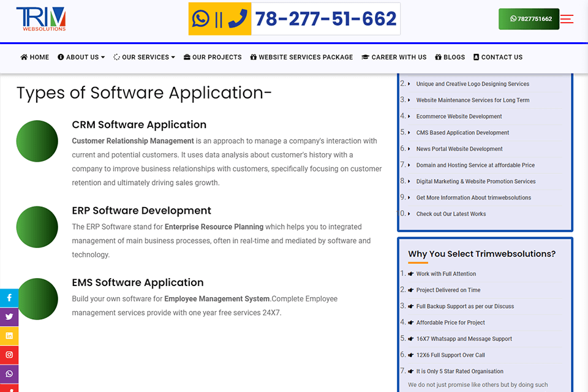This screenshot has height=392, width=588.
Task: Click the briefcase icon beside OUR PROJECTS
Action: [x=187, y=57]
